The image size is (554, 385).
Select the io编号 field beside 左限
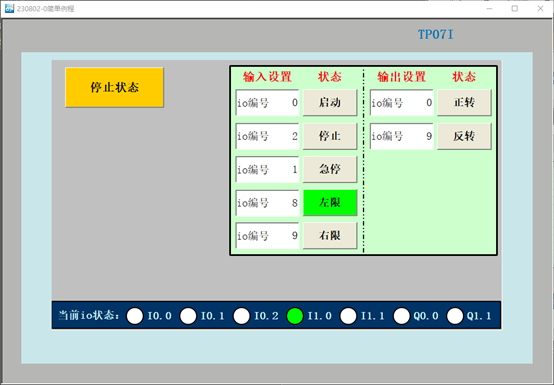click(x=267, y=203)
